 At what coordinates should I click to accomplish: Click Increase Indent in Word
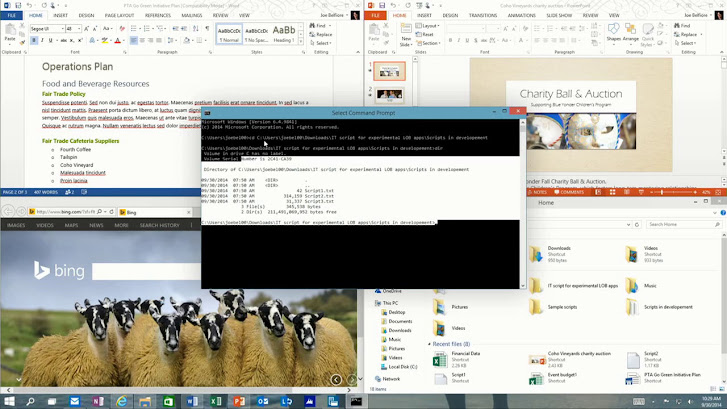tap(184, 29)
